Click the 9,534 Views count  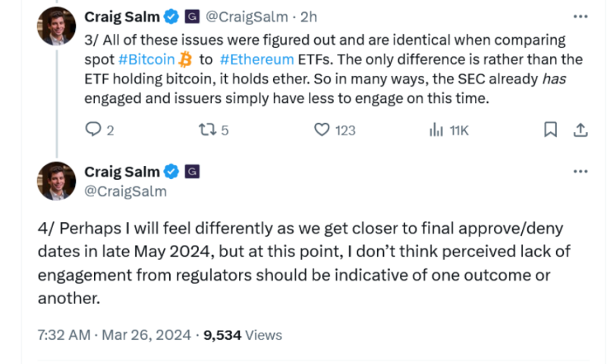point(244,334)
